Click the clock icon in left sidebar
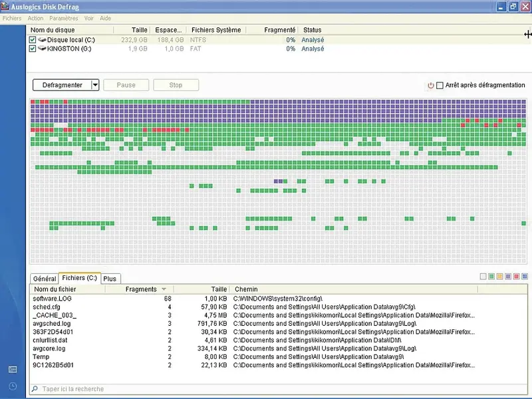Image resolution: width=532 pixels, height=399 pixels. pyautogui.click(x=13, y=386)
